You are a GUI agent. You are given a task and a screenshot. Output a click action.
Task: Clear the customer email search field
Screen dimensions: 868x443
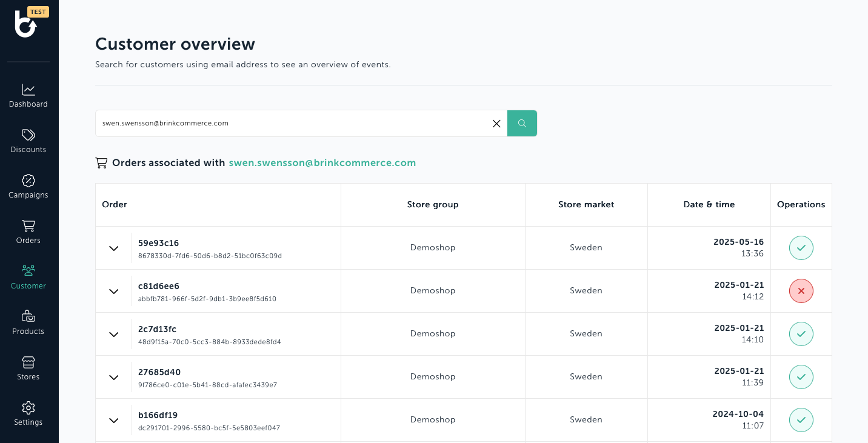click(496, 124)
